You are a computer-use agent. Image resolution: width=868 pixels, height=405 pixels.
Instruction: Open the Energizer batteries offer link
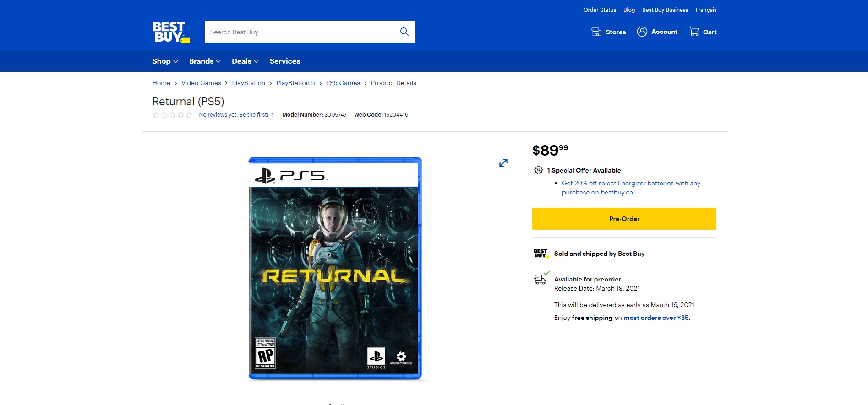point(631,188)
